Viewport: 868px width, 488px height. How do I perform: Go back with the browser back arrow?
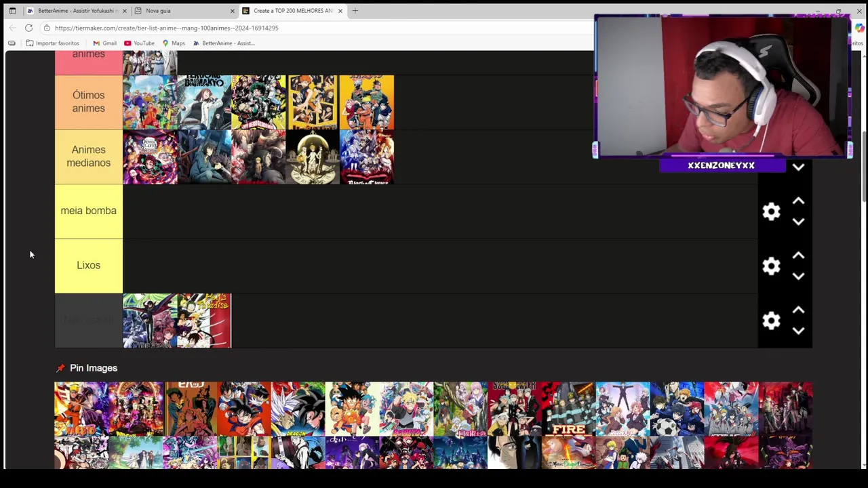[x=12, y=28]
